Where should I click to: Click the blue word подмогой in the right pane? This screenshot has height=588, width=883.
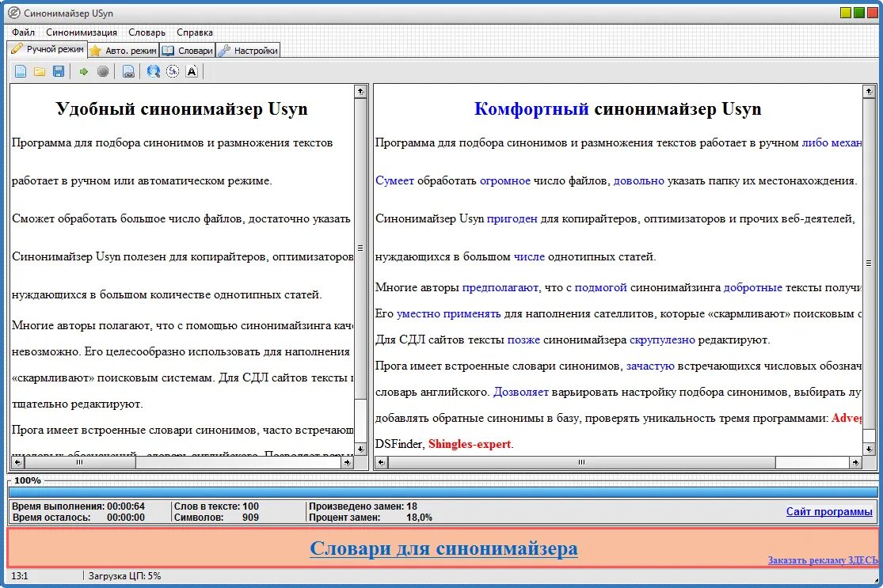tap(600, 287)
